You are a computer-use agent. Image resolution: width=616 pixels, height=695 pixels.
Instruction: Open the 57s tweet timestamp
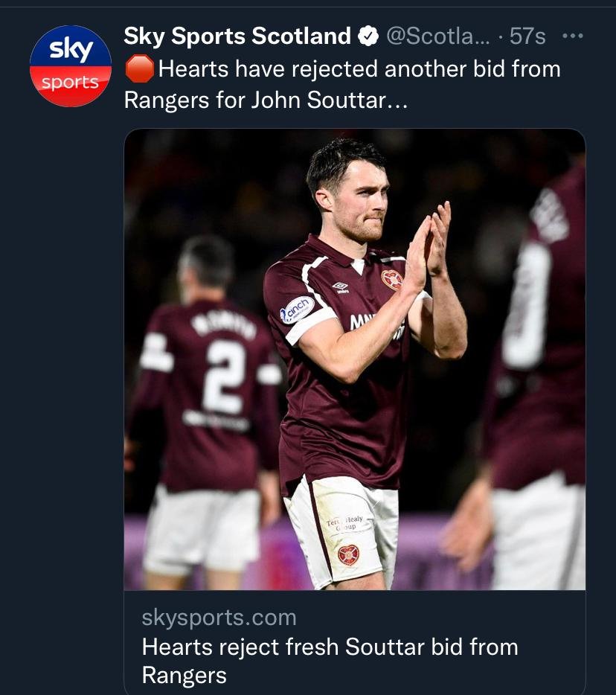click(527, 36)
